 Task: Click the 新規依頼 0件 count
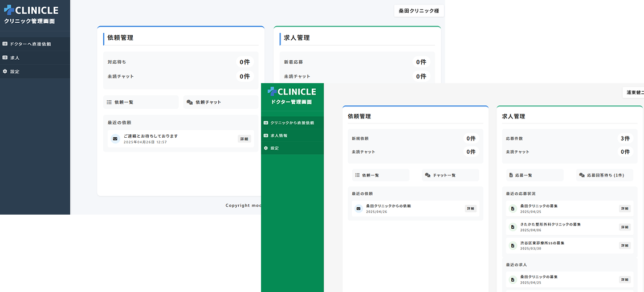(471, 139)
